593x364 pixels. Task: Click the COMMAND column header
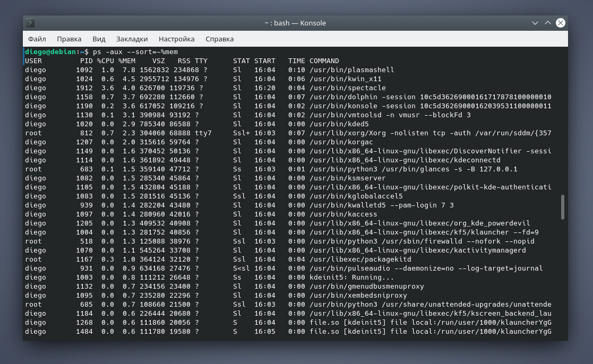[324, 60]
